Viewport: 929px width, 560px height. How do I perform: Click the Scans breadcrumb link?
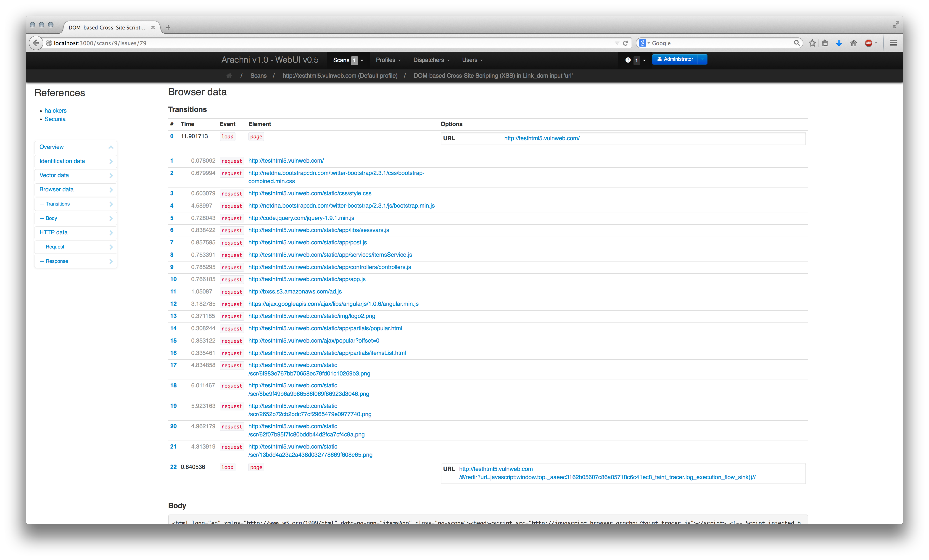(x=258, y=76)
